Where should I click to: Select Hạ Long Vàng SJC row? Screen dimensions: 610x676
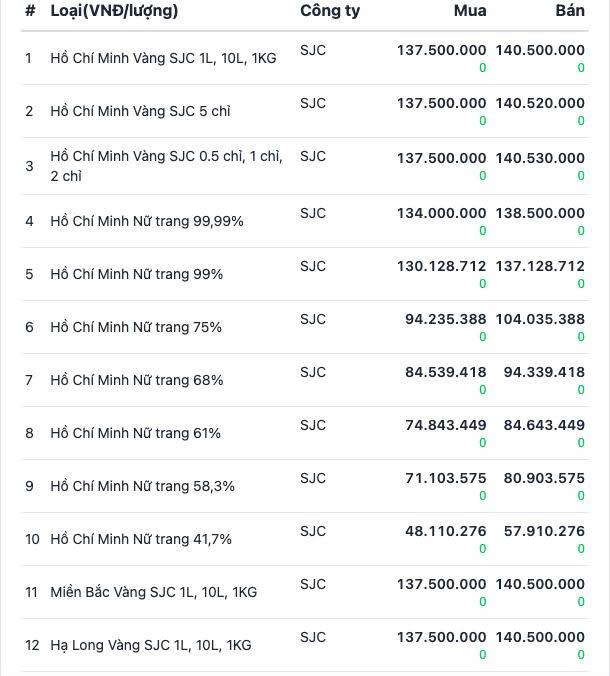coord(305,645)
